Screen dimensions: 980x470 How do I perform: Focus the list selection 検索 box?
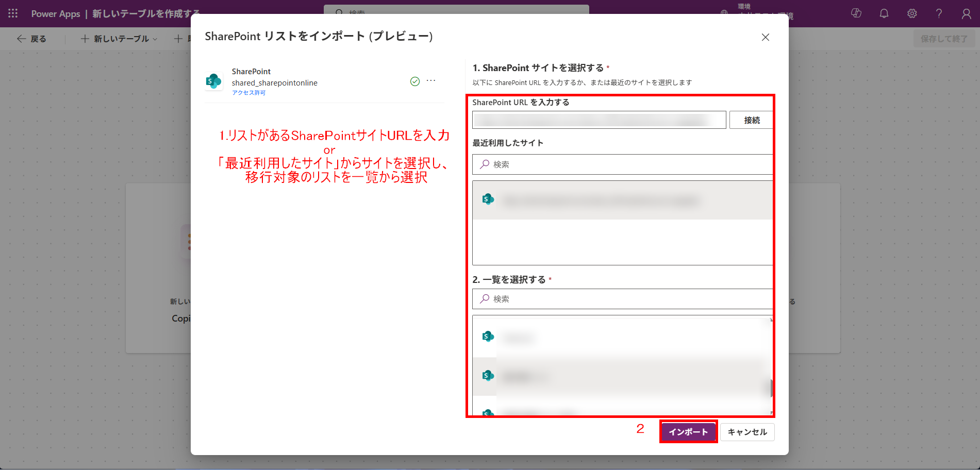pyautogui.click(x=623, y=299)
